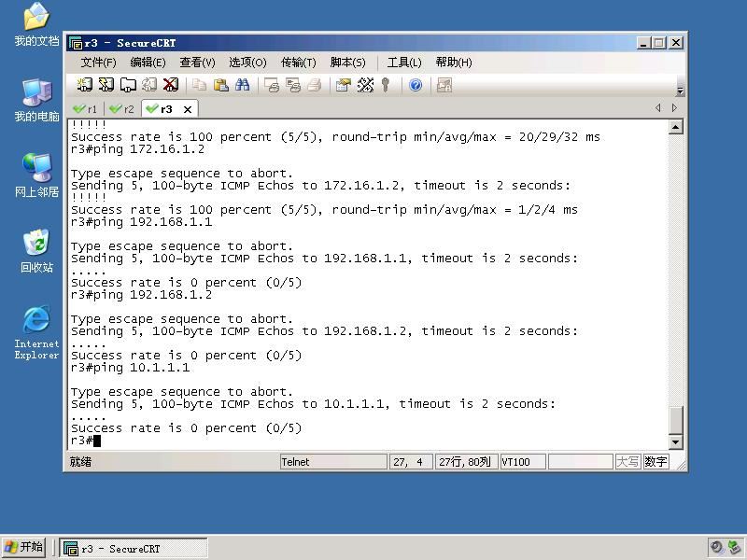Click the Copy toolbar icon
This screenshot has height=560, width=747.
click(x=199, y=85)
